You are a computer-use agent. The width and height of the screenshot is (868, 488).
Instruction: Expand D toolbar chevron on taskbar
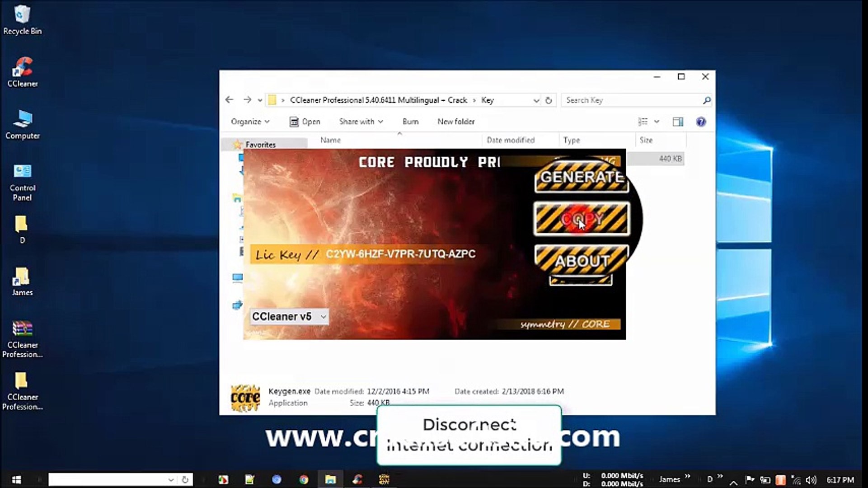point(719,476)
